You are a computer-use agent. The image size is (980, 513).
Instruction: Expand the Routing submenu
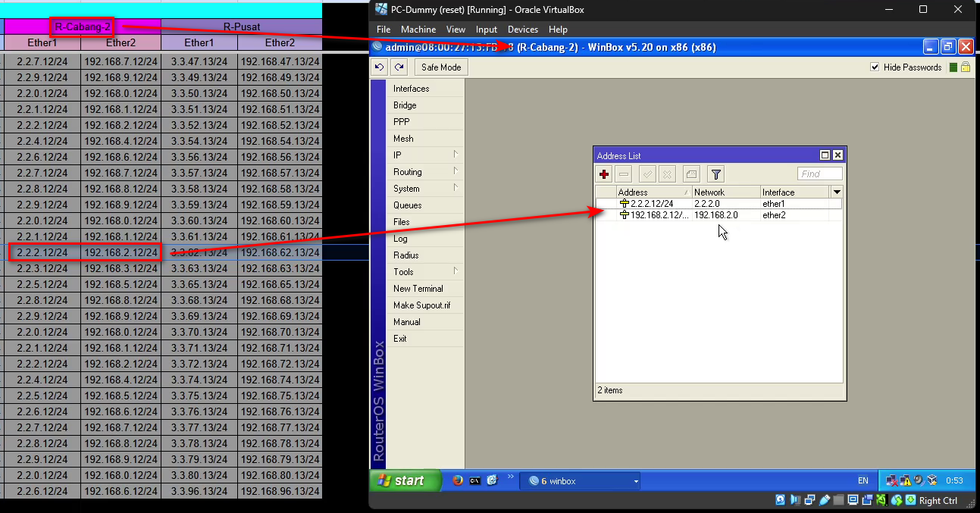click(x=456, y=171)
